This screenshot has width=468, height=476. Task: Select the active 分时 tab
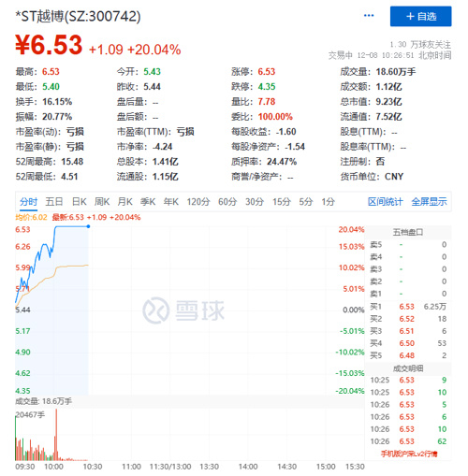coord(28,202)
